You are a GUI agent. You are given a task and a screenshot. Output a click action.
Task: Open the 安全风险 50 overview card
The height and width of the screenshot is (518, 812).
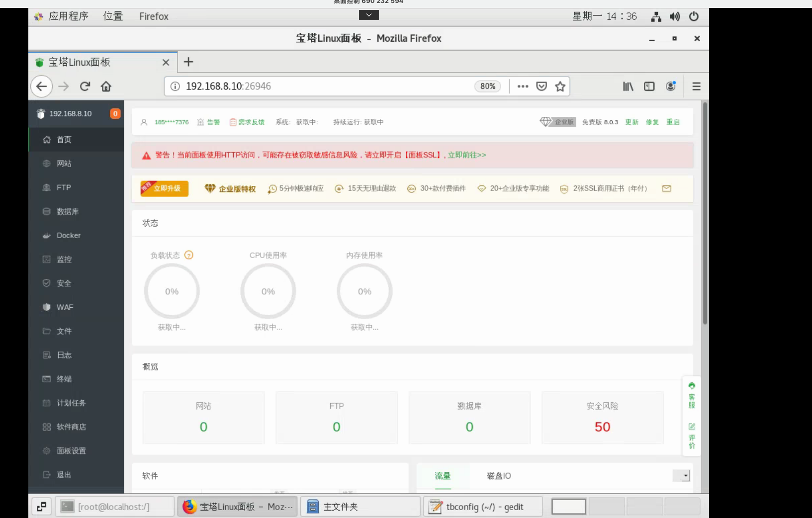coord(602,417)
